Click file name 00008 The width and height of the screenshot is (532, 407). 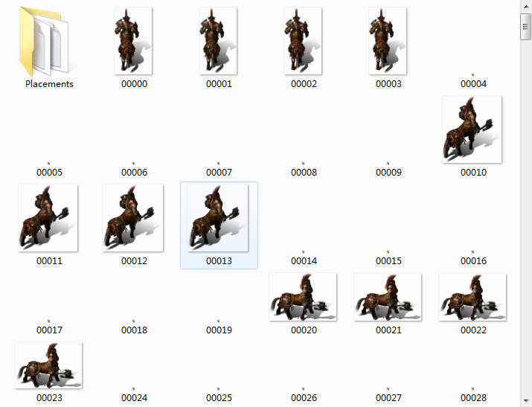point(304,173)
